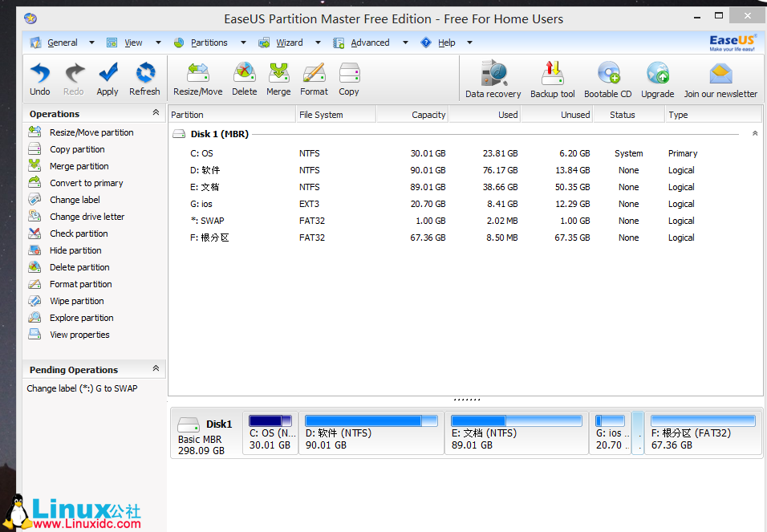Open the Backup tool
Screen dimensions: 767x532
coord(552,78)
